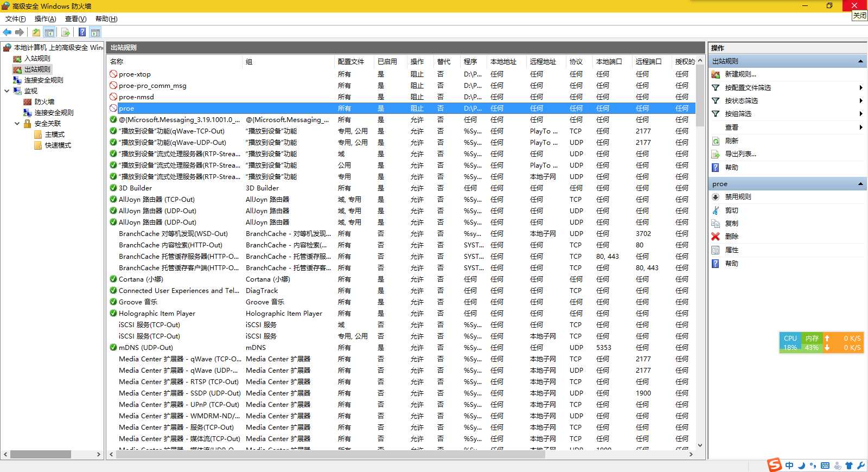Screen dimensions: 868x472
Task: Open the 文件(F) menu
Action: coord(15,19)
